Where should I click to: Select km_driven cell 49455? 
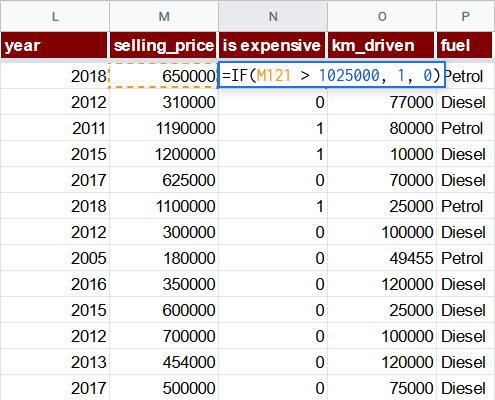(x=382, y=258)
